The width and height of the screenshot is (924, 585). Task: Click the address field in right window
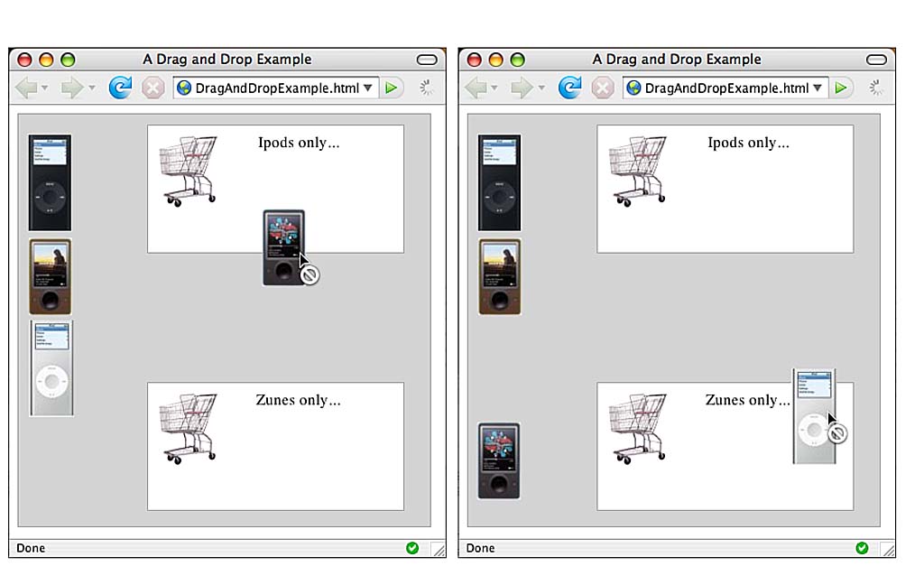(x=725, y=88)
